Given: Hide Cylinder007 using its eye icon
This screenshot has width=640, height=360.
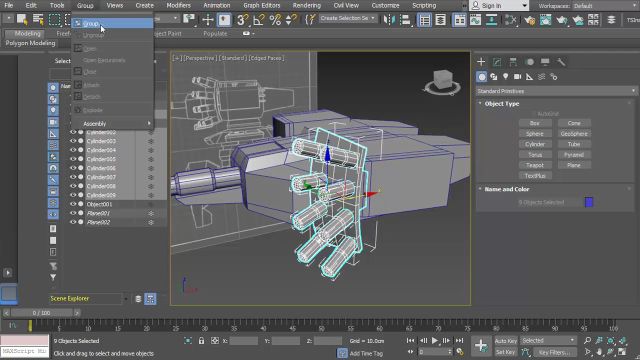Looking at the screenshot, I should (73, 177).
